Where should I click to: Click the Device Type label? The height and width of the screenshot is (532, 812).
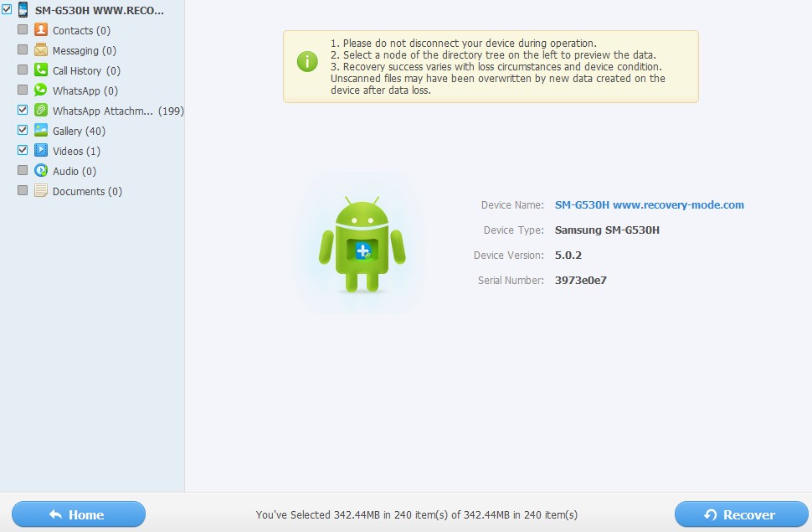tap(514, 230)
